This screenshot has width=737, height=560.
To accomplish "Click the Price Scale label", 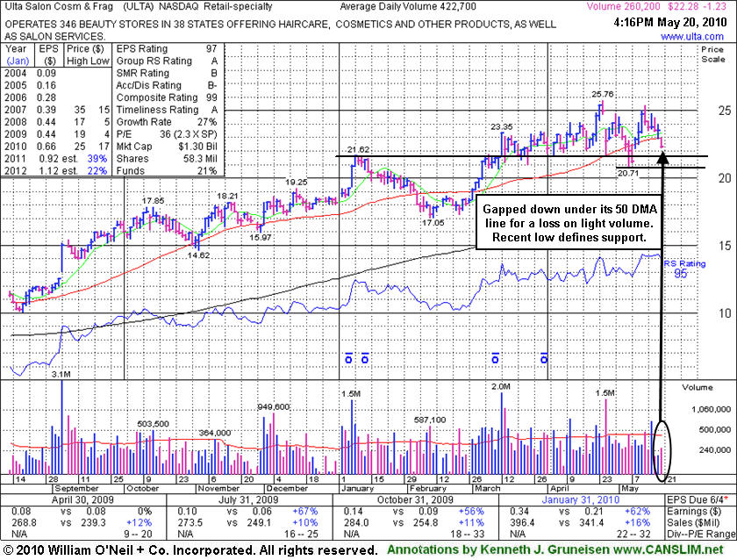I will click(x=713, y=54).
